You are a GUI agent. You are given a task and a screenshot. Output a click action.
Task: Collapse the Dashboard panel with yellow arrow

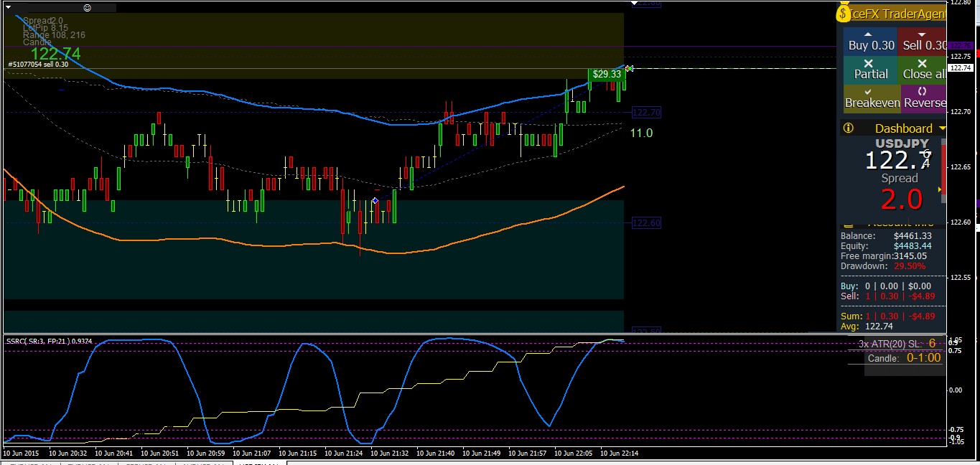(942, 128)
